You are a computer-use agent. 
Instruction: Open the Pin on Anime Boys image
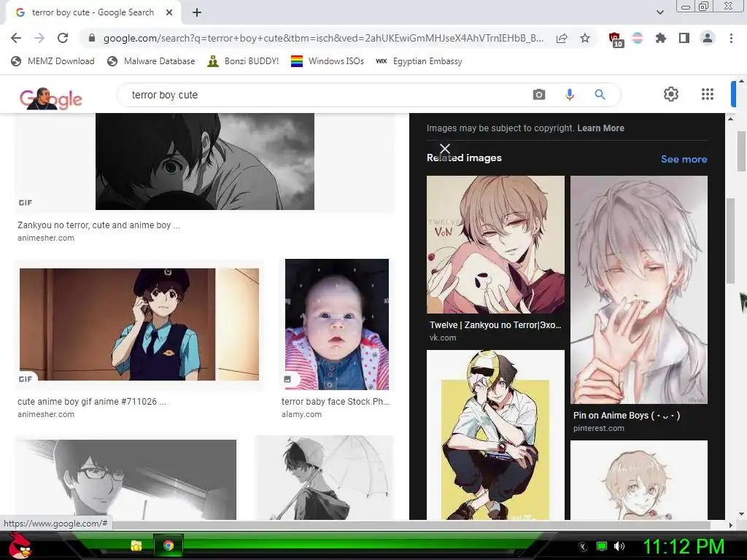tap(639, 289)
